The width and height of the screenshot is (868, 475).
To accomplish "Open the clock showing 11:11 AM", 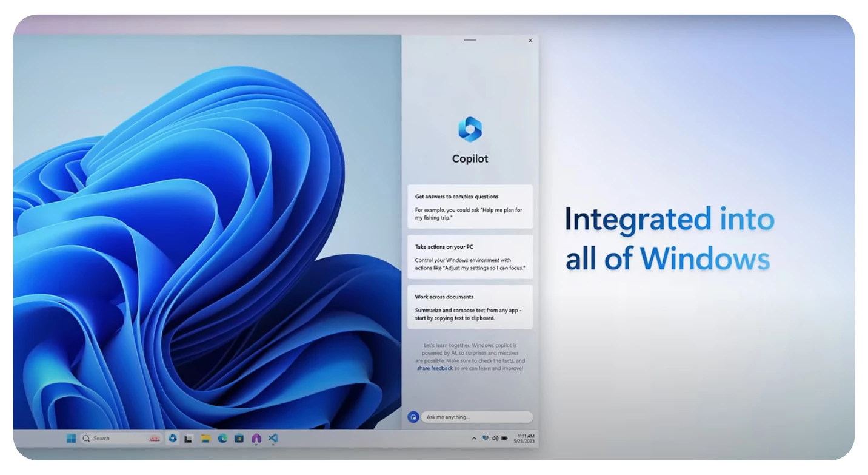I will tap(525, 438).
